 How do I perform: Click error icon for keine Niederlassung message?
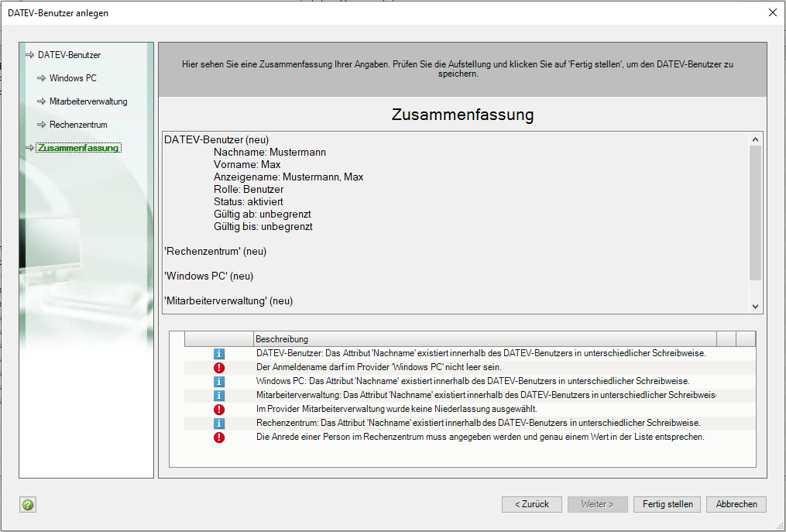pos(219,410)
